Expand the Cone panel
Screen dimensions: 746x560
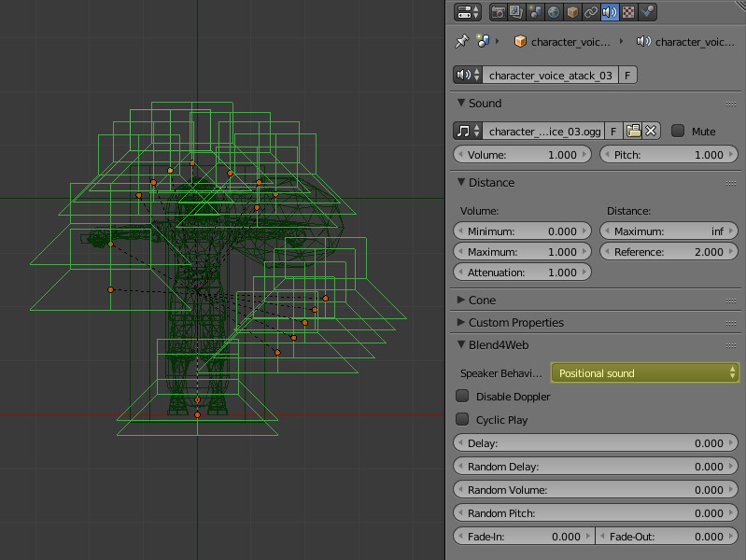click(460, 300)
